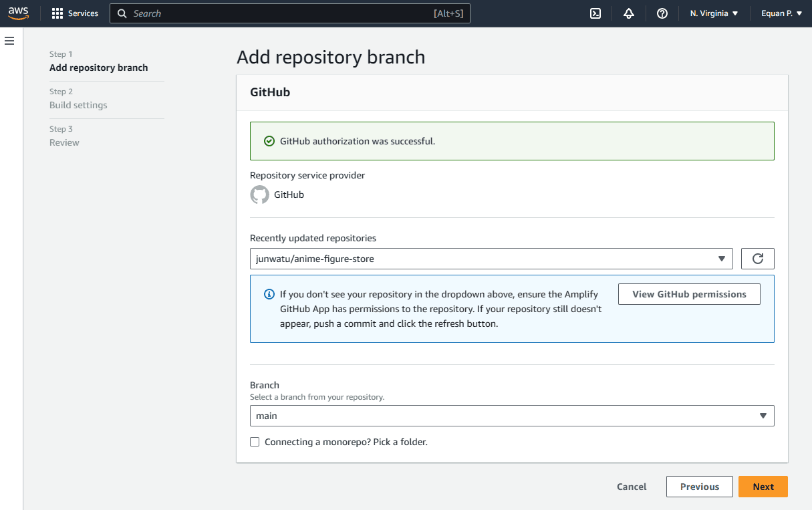Click the 'Connecting a monorepo?' label text
Screen dimensions: 812x510
pyautogui.click(x=346, y=442)
